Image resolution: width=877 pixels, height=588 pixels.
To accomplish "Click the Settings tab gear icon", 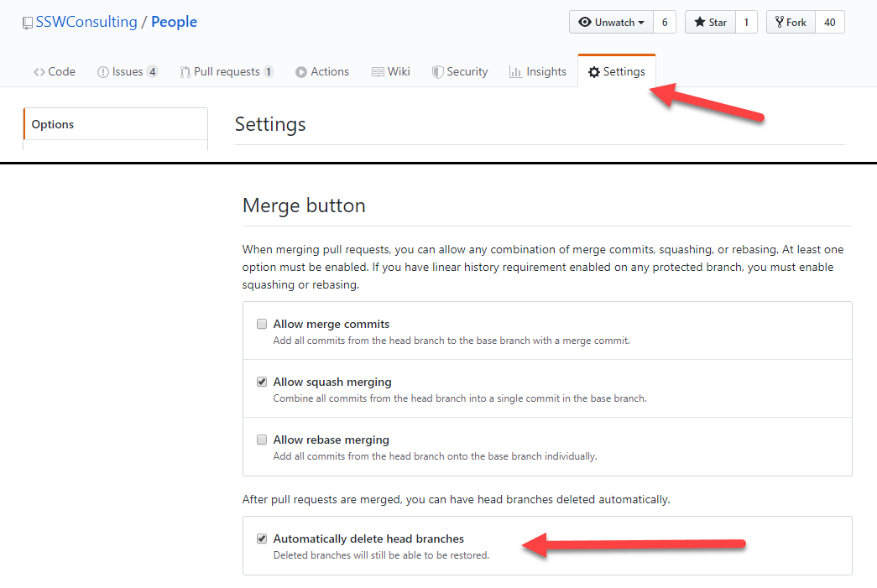I will 594,72.
